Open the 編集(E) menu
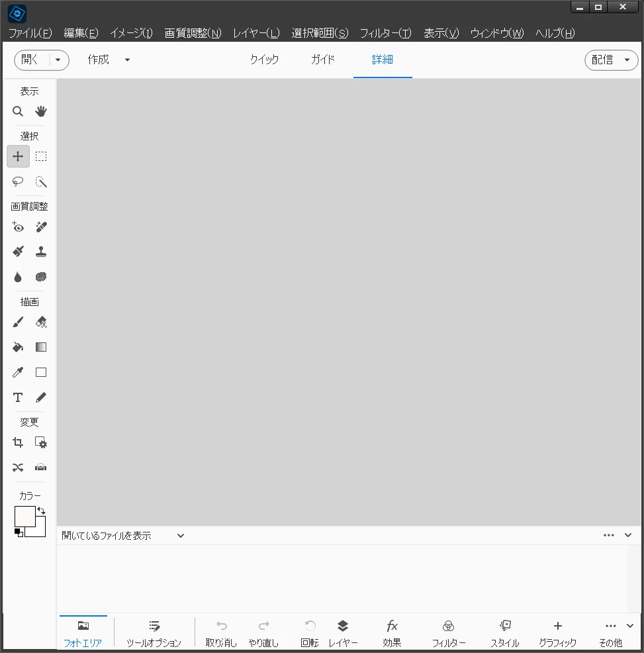Viewport: 644px width, 653px height. [x=81, y=33]
